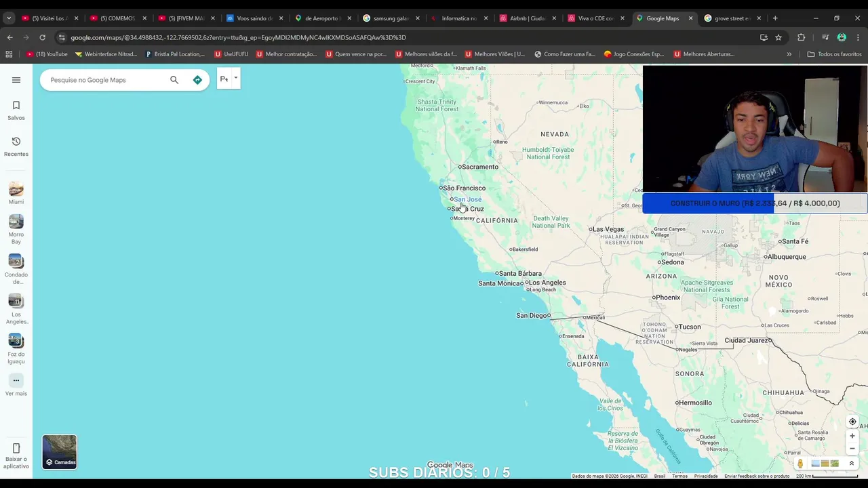
Task: Open the UwUFUFU bookmark
Action: (231, 54)
